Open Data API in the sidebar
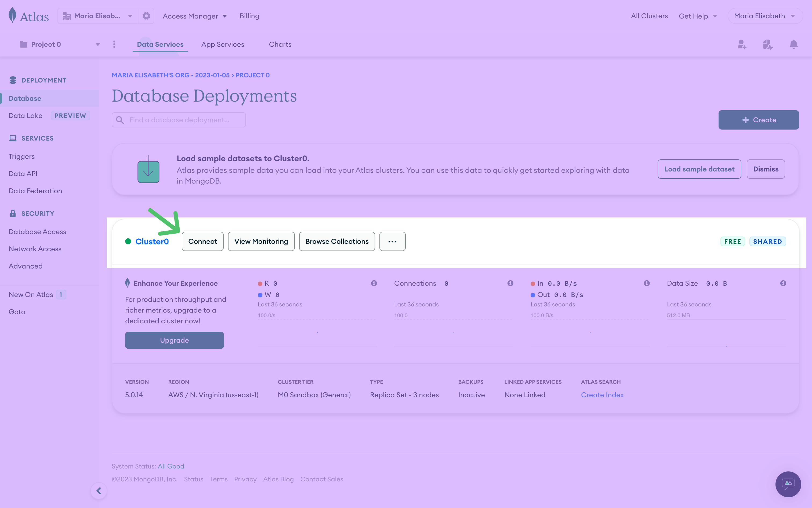The height and width of the screenshot is (508, 812). pyautogui.click(x=23, y=173)
